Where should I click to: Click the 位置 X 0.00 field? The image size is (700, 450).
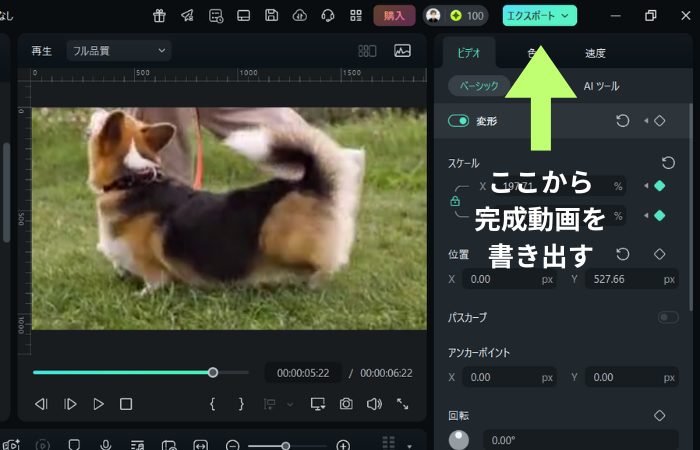click(x=509, y=279)
